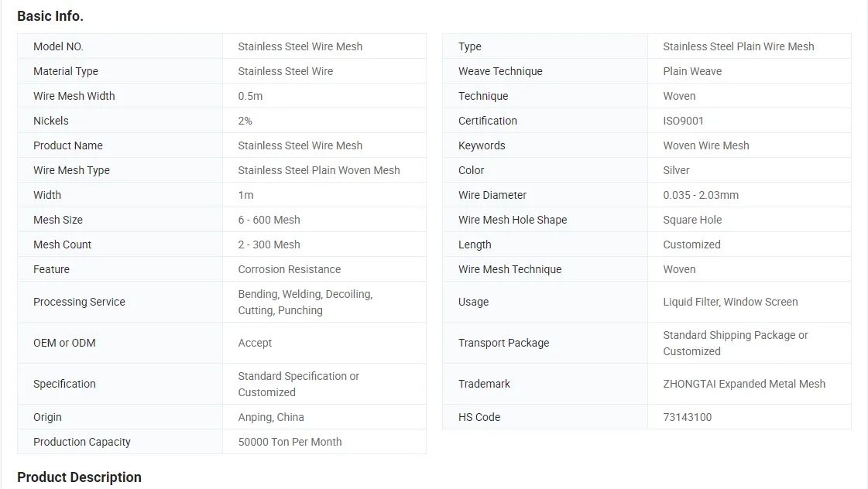This screenshot has height=489, width=868.
Task: Select the Model NO. label cell
Action: (120, 46)
